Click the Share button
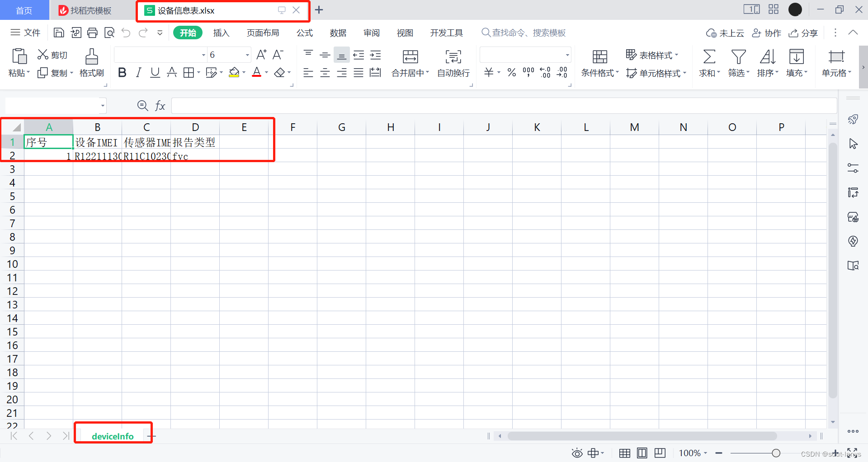 pyautogui.click(x=803, y=33)
